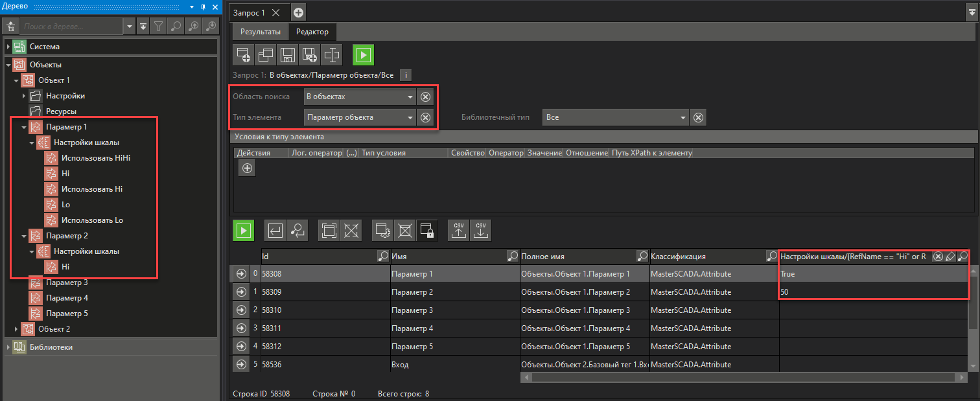The width and height of the screenshot is (980, 401).
Task: Click the new query icon with plus sign
Action: point(244,55)
